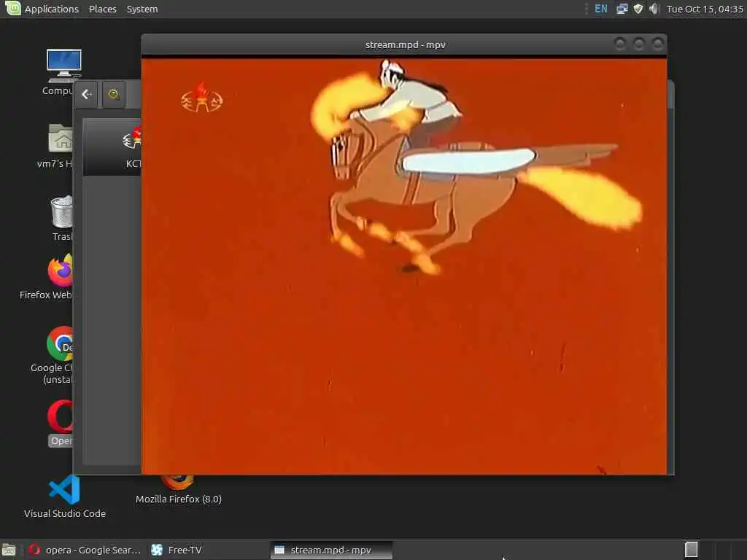The height and width of the screenshot is (560, 747).
Task: Open the network connection tray icon
Action: pyautogui.click(x=622, y=9)
